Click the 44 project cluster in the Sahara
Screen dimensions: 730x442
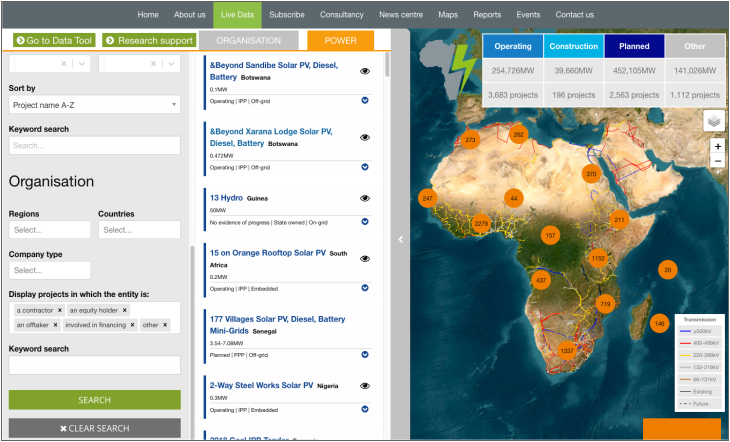pos(514,198)
